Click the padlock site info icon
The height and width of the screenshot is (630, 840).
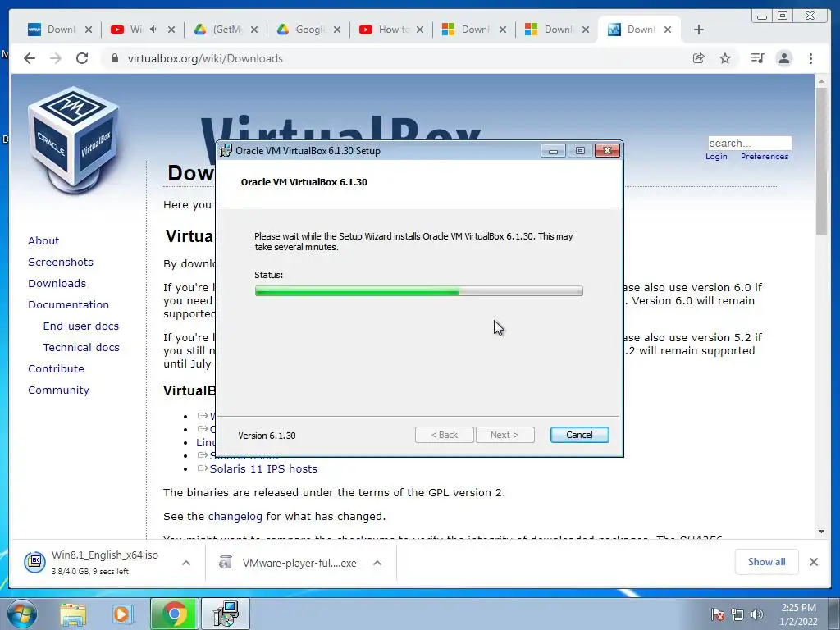coord(114,58)
